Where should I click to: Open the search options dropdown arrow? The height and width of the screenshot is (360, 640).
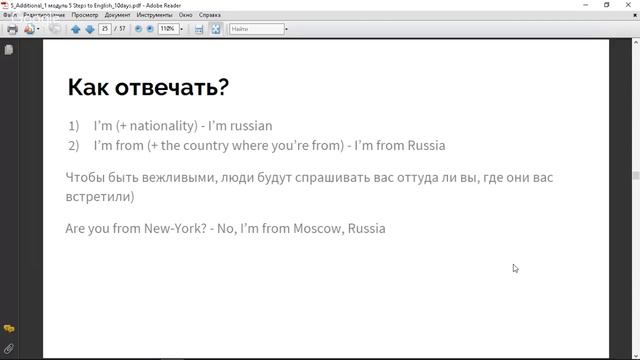286,29
